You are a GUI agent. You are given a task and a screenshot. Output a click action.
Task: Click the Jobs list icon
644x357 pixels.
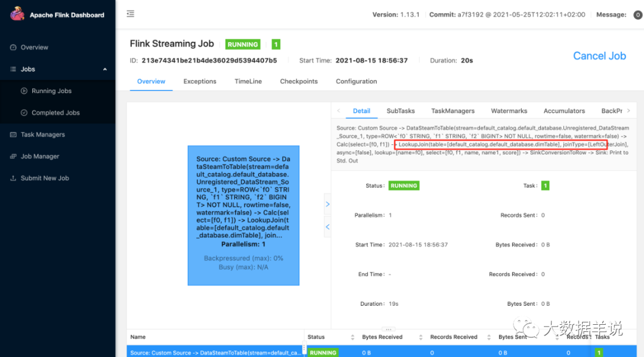click(13, 69)
